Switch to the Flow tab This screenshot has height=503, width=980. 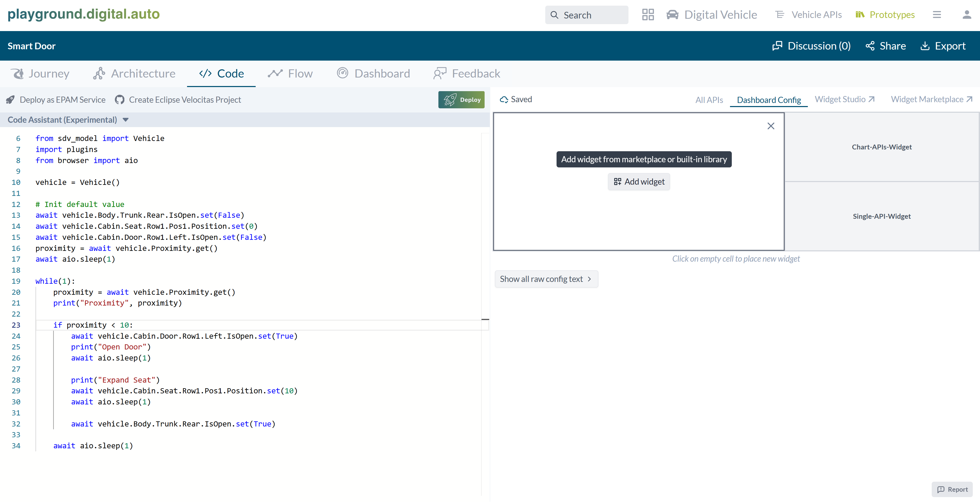click(290, 73)
